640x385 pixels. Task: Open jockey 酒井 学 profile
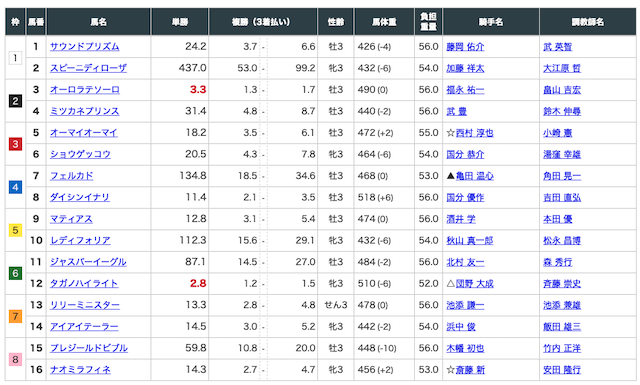pyautogui.click(x=461, y=219)
